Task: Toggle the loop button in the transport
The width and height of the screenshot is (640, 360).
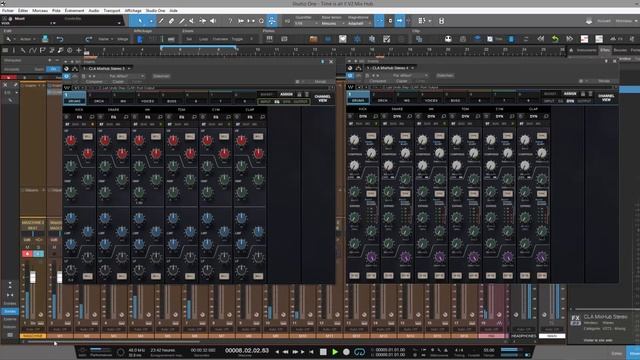Action: click(x=359, y=351)
